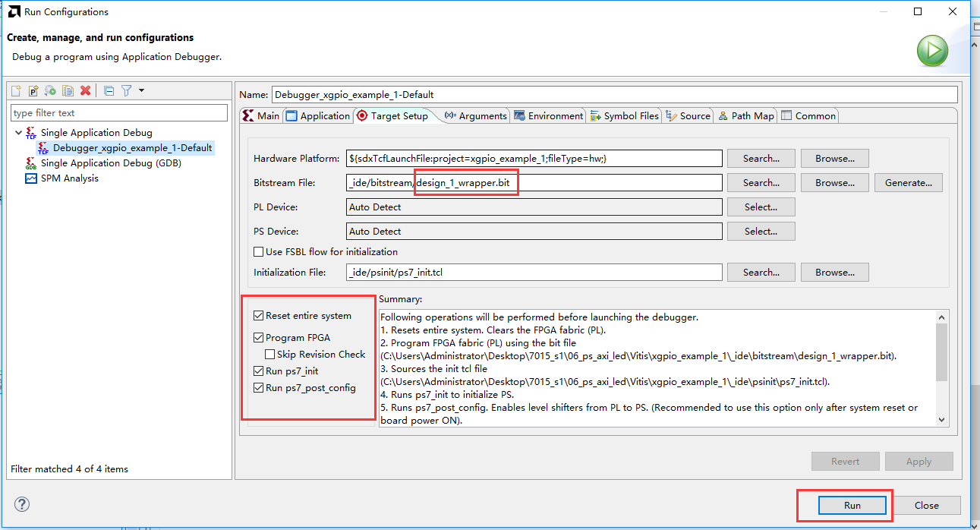Click the Initialization File field
Image resolution: width=980 pixels, height=530 pixels.
click(534, 273)
